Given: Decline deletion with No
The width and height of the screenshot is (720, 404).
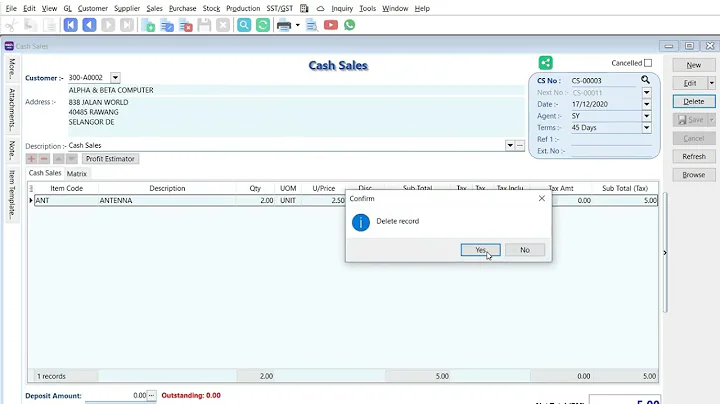Looking at the screenshot, I should point(525,250).
